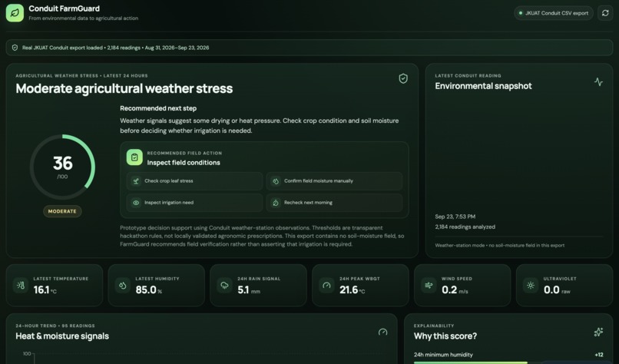Click the 5.1 mm rain value
Image resolution: width=619 pixels, height=364 pixels.
pyautogui.click(x=249, y=290)
